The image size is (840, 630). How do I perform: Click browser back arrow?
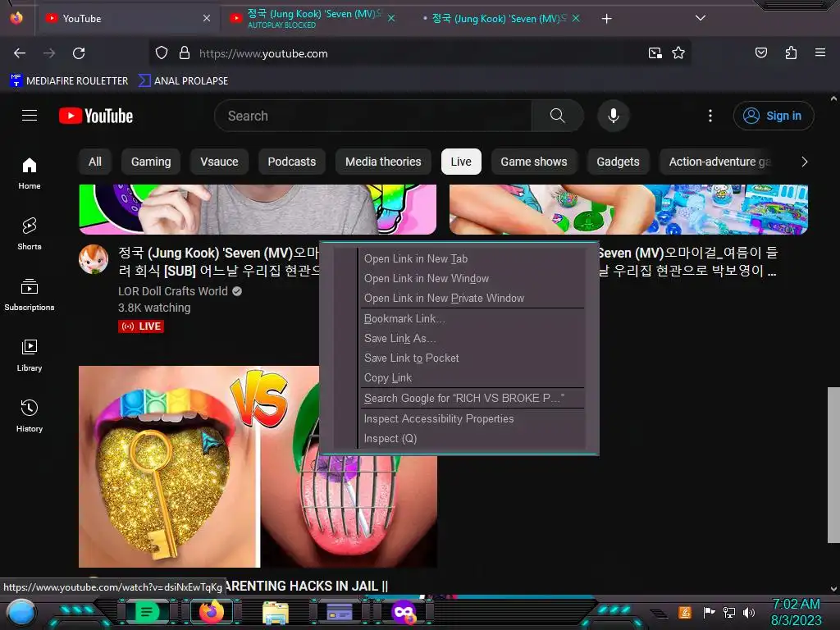click(x=20, y=53)
